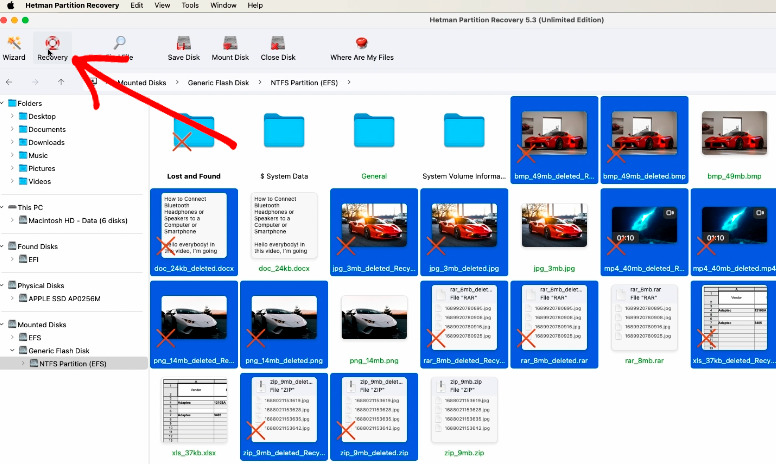776x464 pixels.
Task: Click NTFS Partition (EFS) breadcrumb
Action: click(x=304, y=83)
